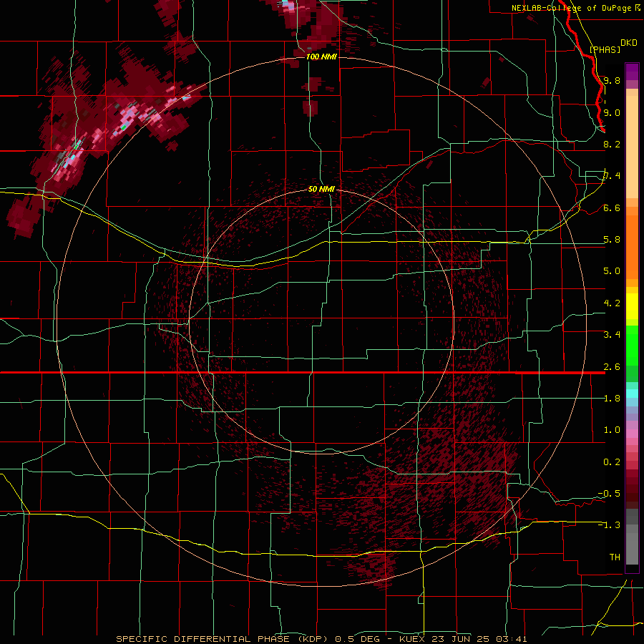Click the 50 NMI range ring label
Screen dimensions: 644x644
coord(321,189)
